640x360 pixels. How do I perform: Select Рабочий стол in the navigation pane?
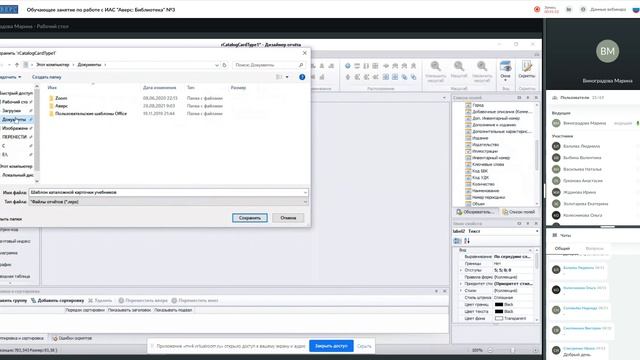click(x=16, y=102)
